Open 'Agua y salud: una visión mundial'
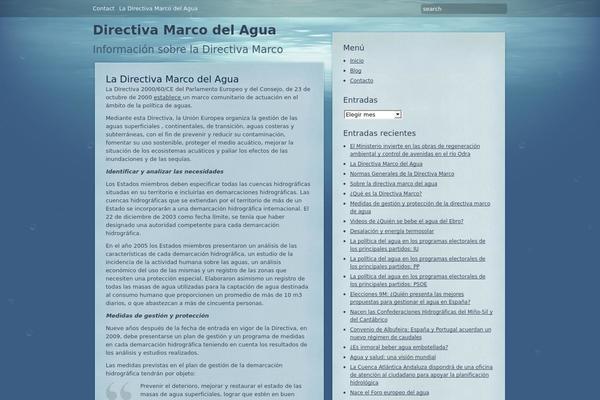The image size is (600, 400). (393, 357)
